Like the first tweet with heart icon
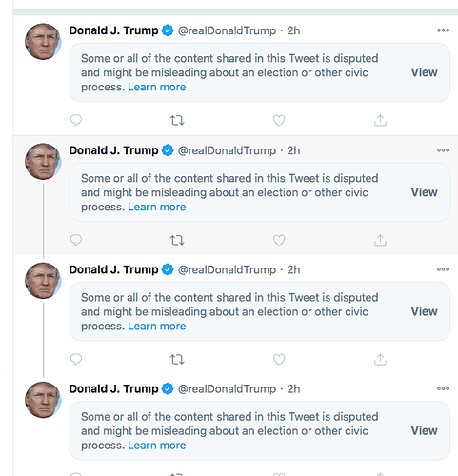458x476 pixels. 279,120
